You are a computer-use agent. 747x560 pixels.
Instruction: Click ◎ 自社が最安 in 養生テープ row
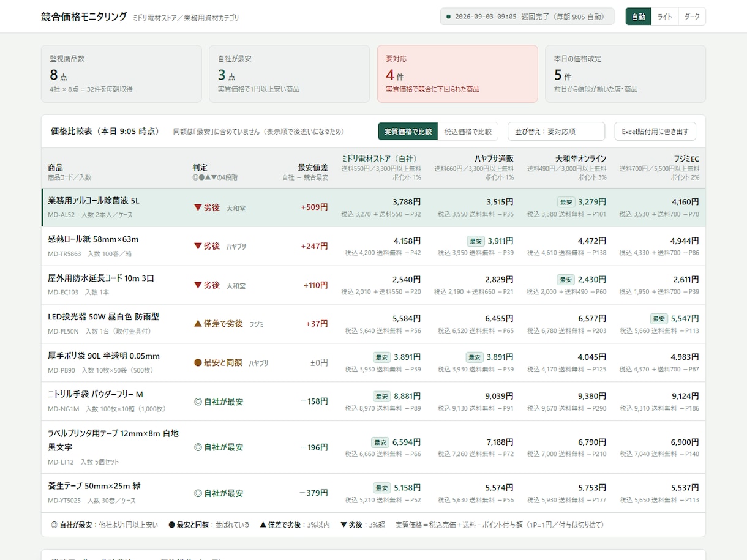tap(218, 493)
